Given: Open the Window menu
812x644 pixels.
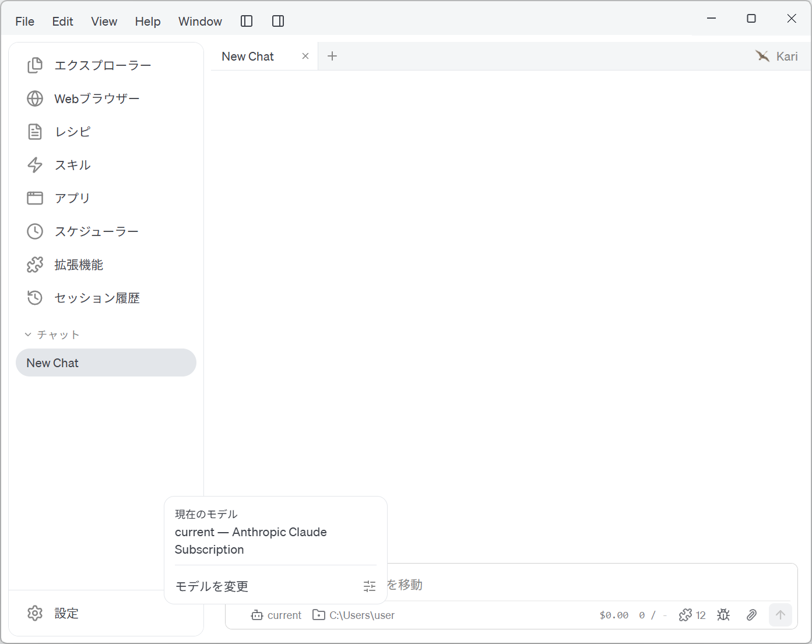Looking at the screenshot, I should pyautogui.click(x=200, y=22).
